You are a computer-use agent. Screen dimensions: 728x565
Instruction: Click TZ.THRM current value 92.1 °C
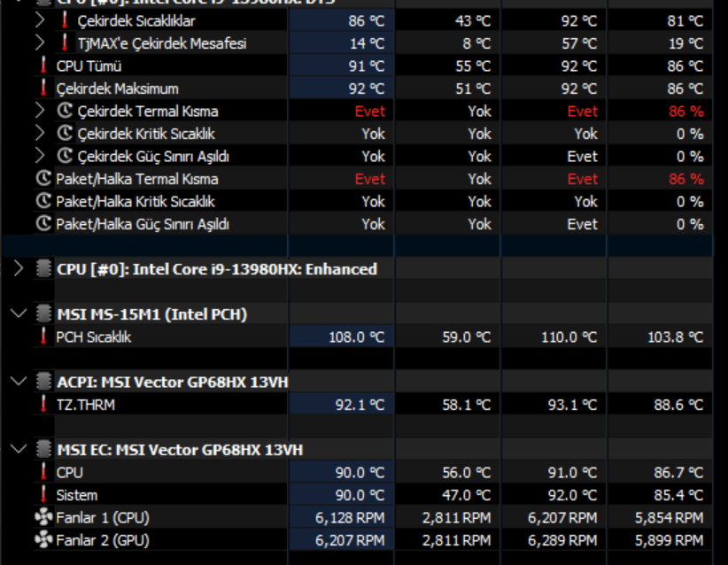360,405
